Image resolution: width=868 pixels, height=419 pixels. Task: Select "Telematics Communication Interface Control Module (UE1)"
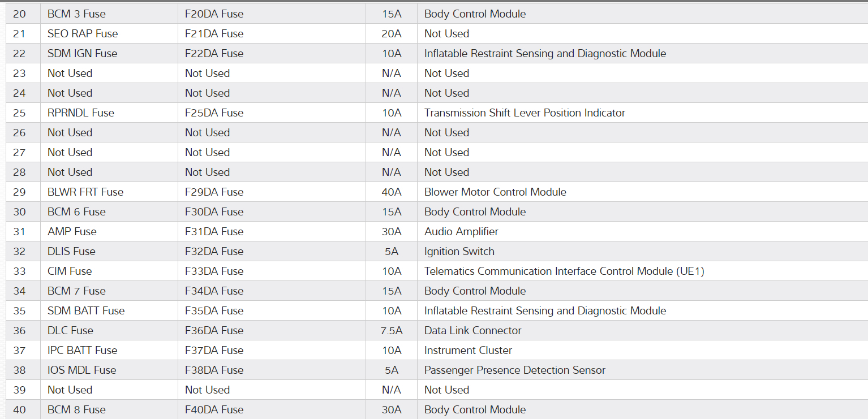tap(564, 271)
